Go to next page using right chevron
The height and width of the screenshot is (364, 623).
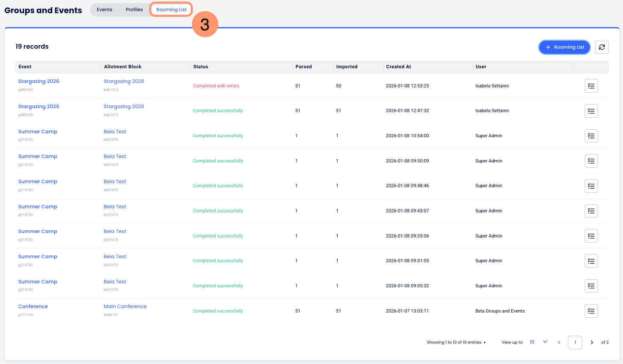(591, 342)
